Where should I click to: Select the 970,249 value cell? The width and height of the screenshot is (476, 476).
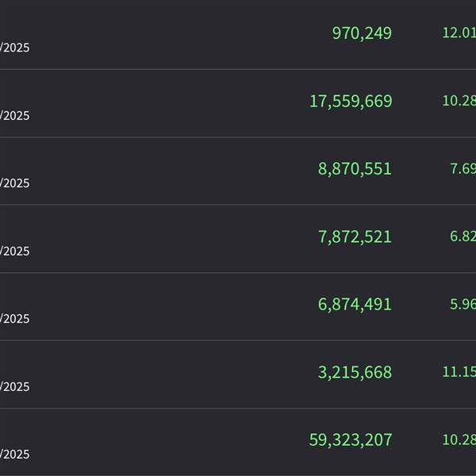click(362, 33)
